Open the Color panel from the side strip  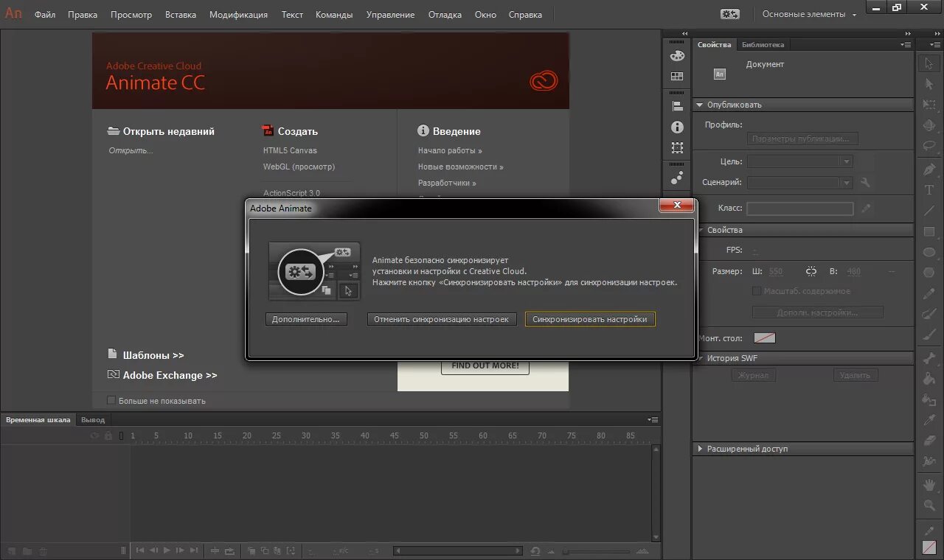point(676,55)
